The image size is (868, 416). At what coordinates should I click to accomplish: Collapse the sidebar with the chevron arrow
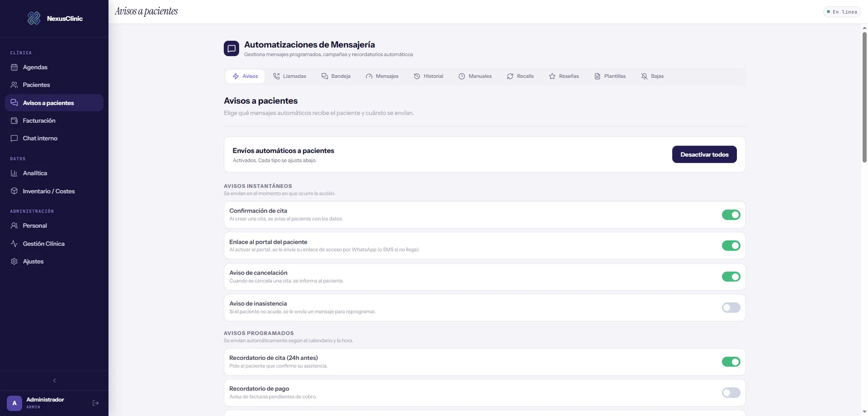pyautogui.click(x=54, y=380)
